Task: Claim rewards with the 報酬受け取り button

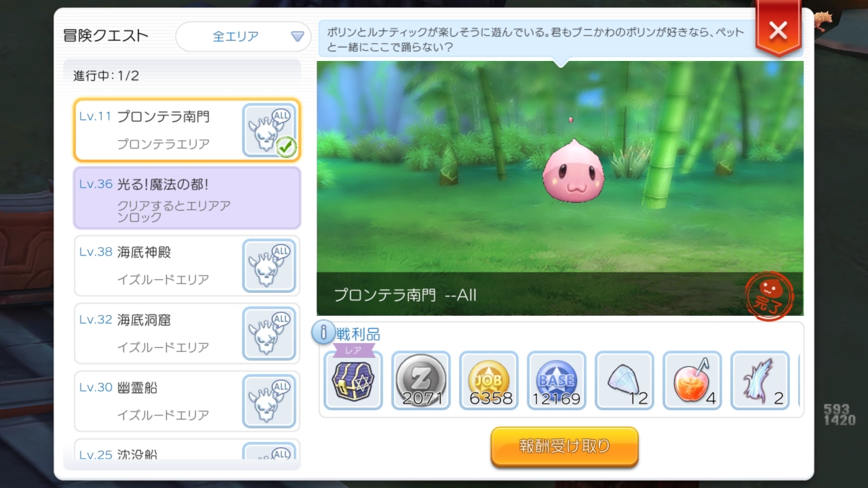Action: click(565, 447)
